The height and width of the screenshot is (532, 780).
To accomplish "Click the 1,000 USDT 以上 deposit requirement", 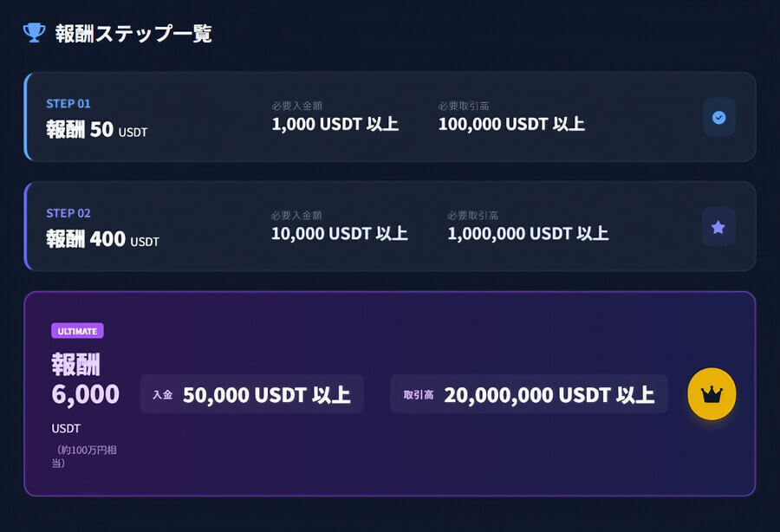I will coord(335,124).
